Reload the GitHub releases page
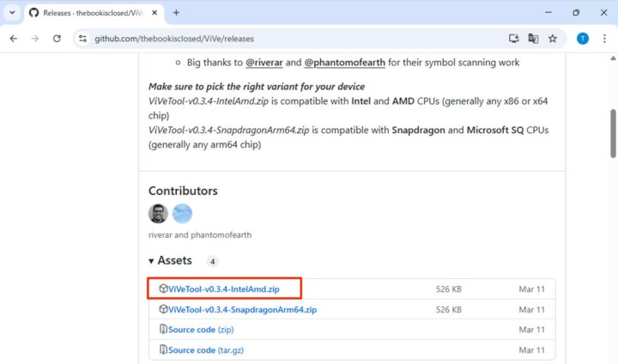The image size is (618, 364). (x=57, y=39)
